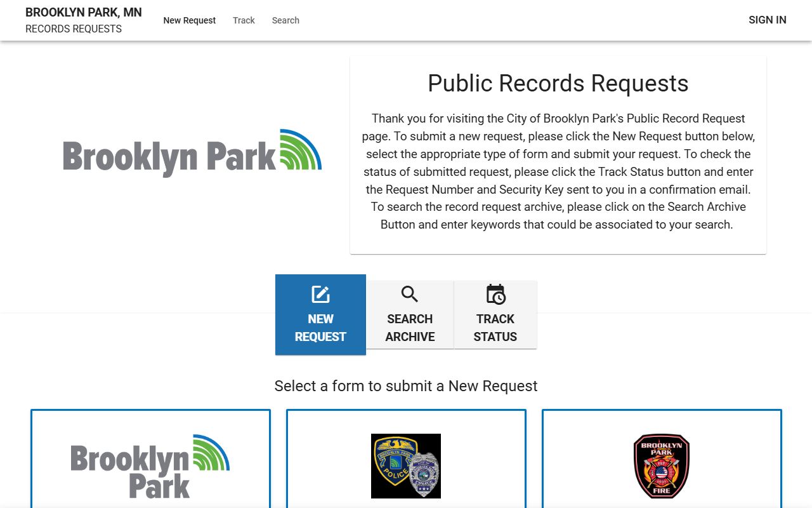Viewport: 812px width, 508px height.
Task: Click the calendar-clock Track Status icon
Action: [x=495, y=295]
